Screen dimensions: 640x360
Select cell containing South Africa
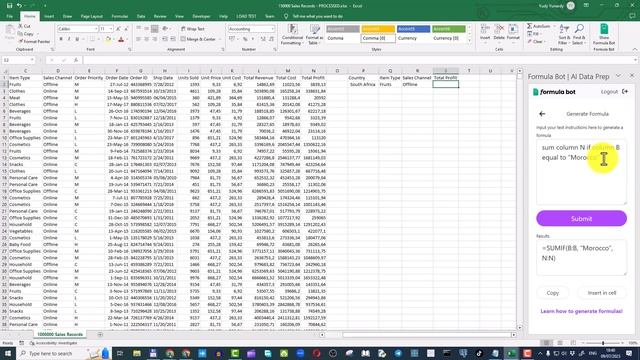tap(362, 84)
